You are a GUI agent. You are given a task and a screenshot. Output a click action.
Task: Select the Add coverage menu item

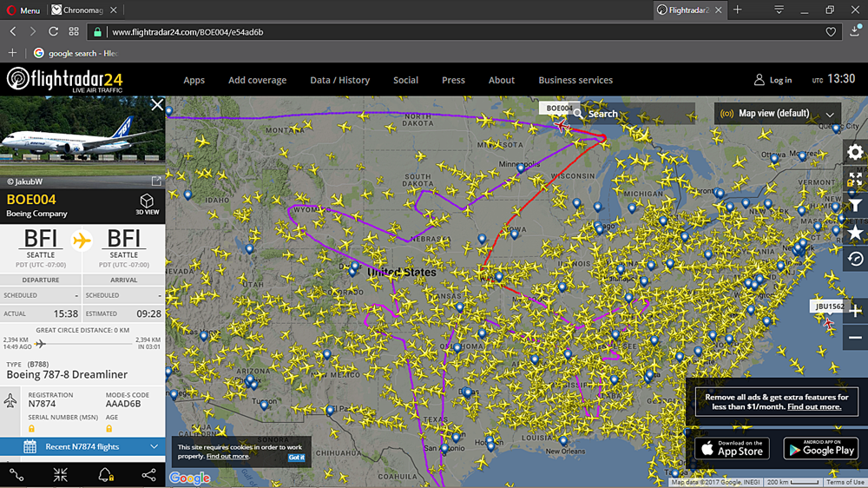click(x=257, y=80)
